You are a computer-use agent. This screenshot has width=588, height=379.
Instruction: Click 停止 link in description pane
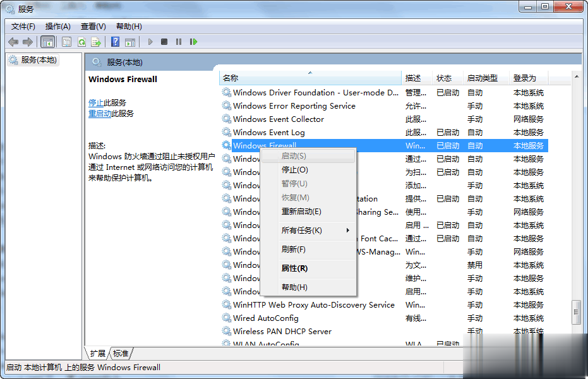coord(95,103)
